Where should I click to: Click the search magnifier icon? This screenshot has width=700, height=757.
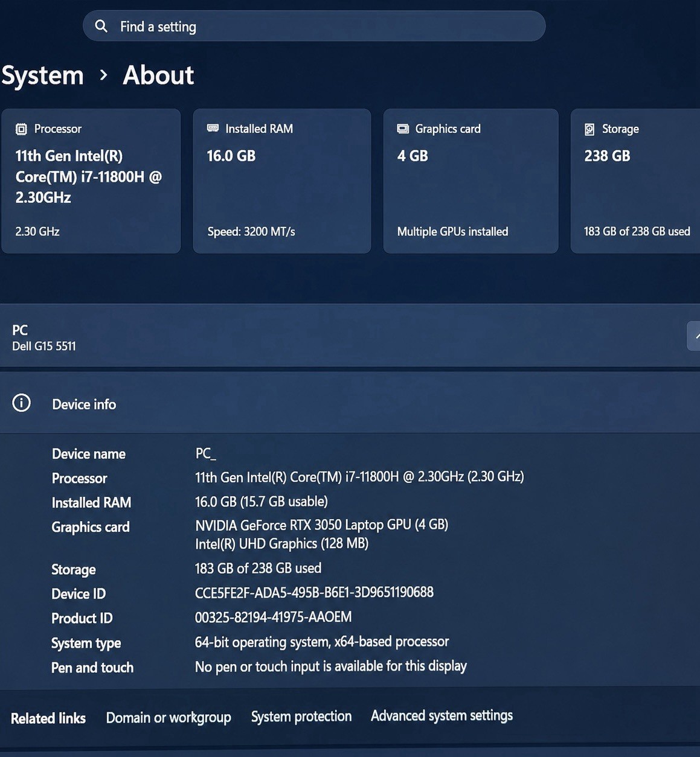(x=101, y=27)
